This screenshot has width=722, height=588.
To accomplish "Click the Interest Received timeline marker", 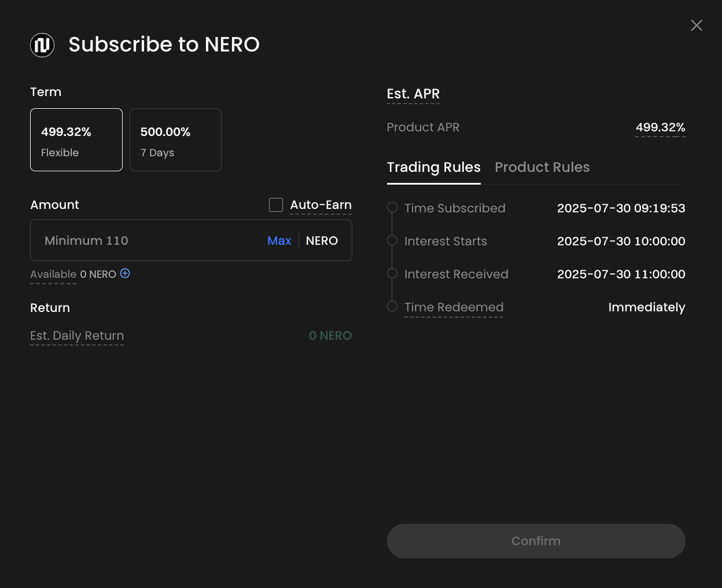I will coord(392,274).
